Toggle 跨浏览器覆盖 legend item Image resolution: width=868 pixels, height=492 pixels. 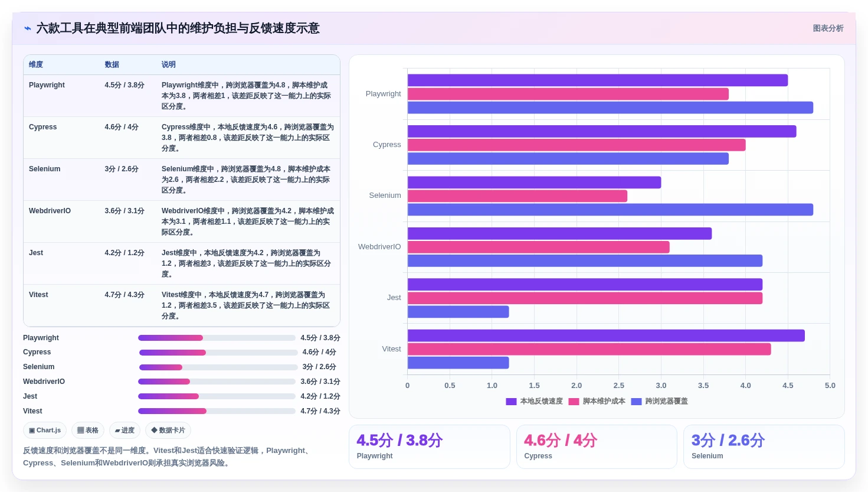click(660, 401)
